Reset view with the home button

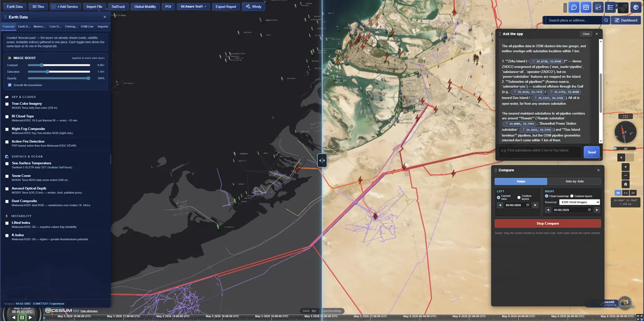pyautogui.click(x=626, y=184)
